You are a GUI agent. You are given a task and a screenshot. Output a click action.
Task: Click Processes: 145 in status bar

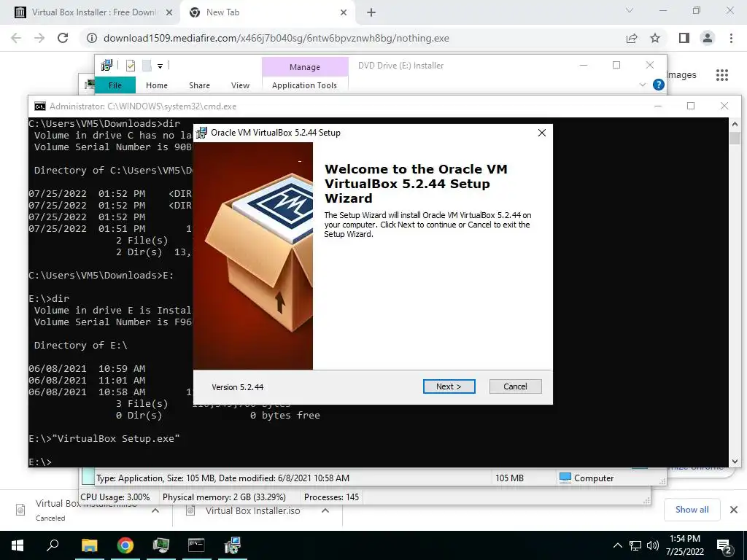pos(332,497)
